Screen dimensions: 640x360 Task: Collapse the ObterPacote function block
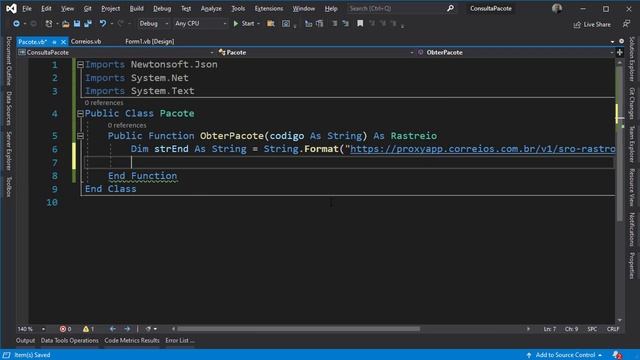click(80, 136)
